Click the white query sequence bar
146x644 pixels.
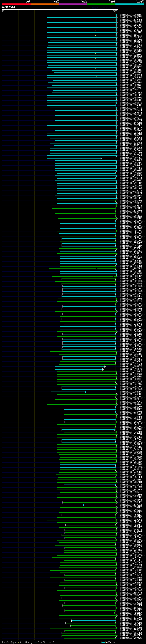pos(60,9)
